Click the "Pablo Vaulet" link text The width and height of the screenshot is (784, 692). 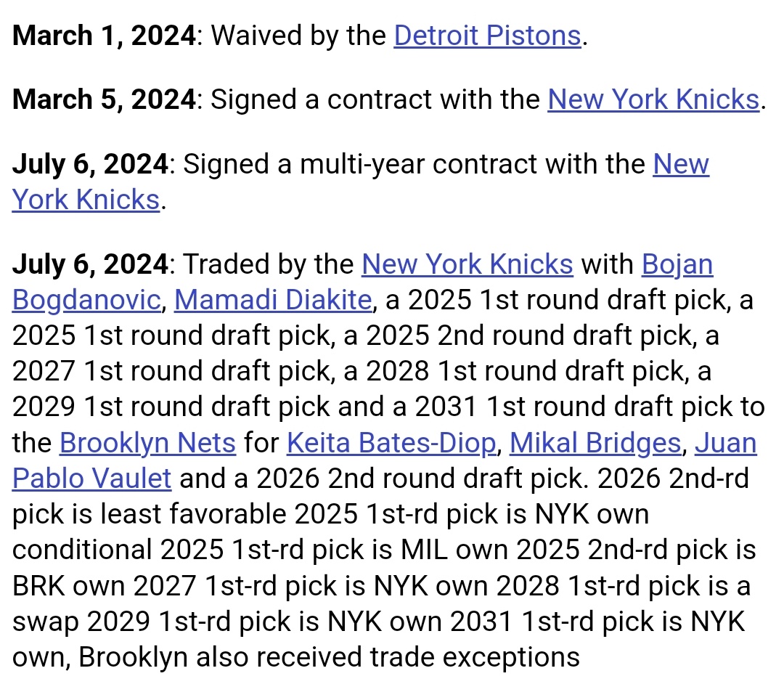coord(92,479)
